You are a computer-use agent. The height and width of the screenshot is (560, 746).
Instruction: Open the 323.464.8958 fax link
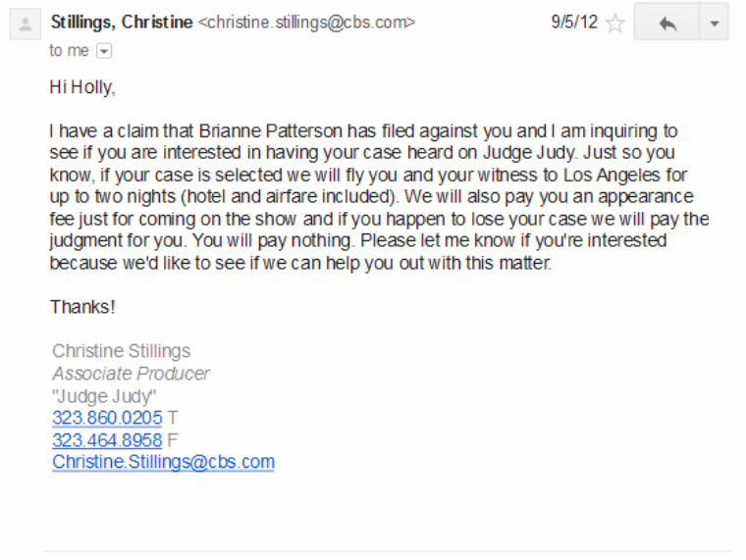(x=107, y=439)
